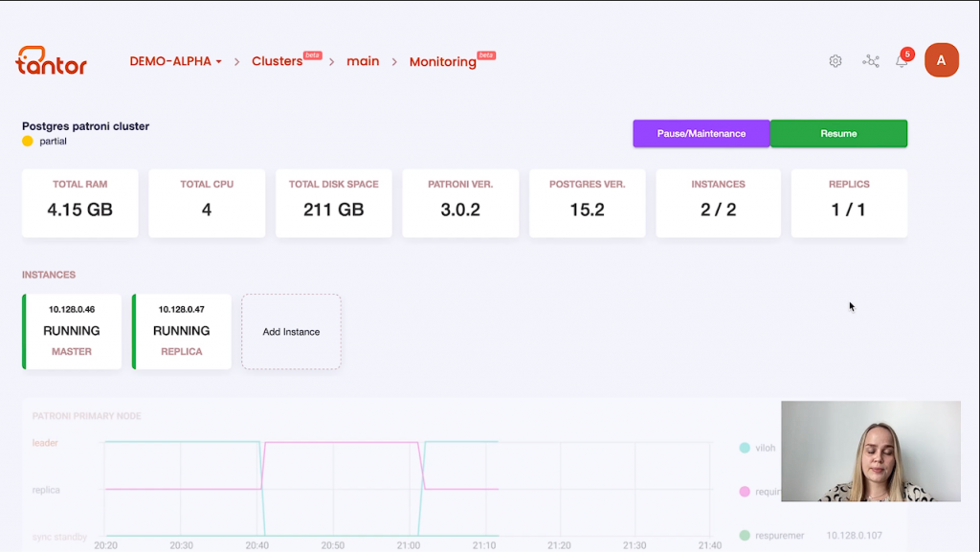Click the Patroni Primary Node chart title

(x=87, y=416)
